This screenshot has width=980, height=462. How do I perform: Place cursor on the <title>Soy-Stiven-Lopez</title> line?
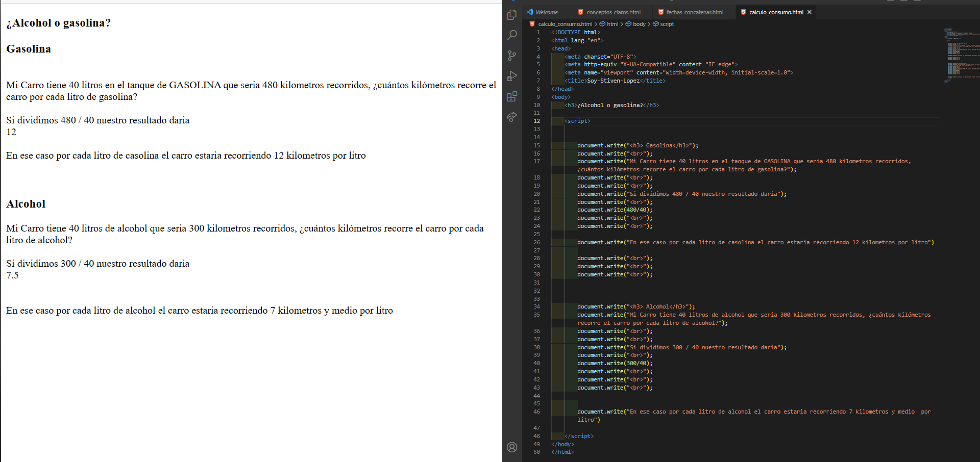(615, 81)
